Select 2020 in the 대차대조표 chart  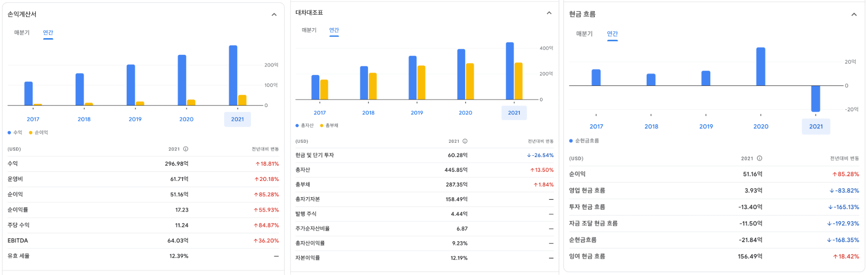coord(466,113)
